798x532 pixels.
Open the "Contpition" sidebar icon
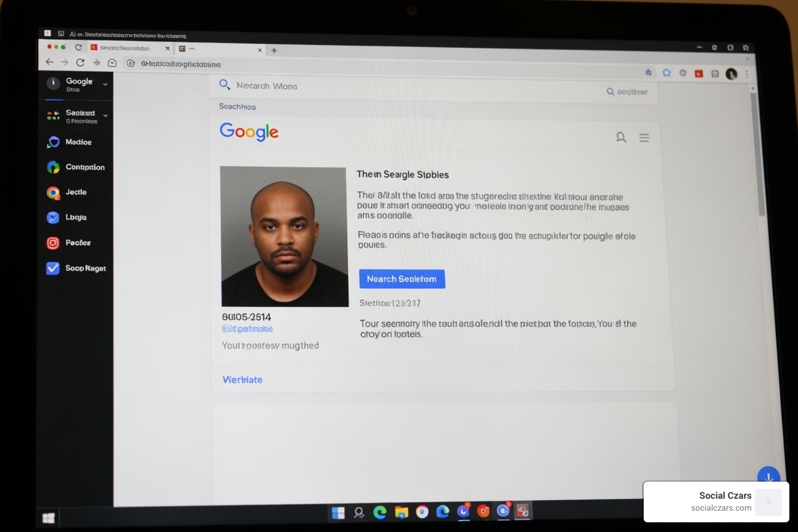click(52, 167)
